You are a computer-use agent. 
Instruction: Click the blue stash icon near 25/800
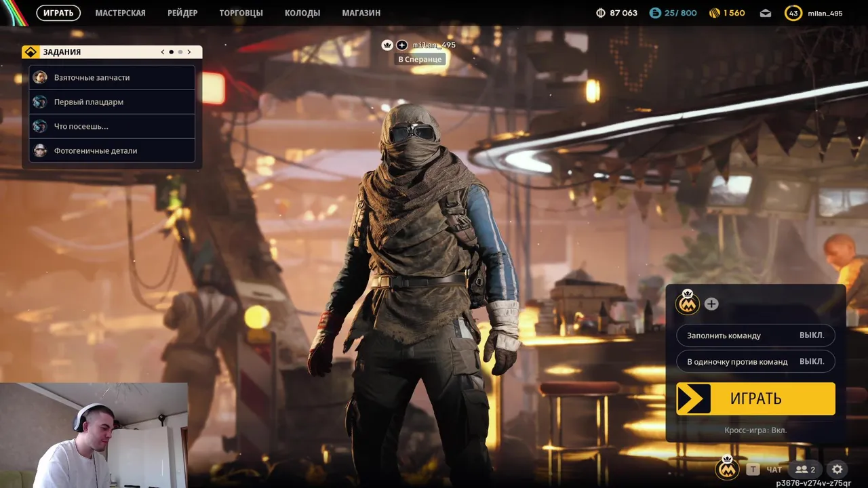point(655,13)
